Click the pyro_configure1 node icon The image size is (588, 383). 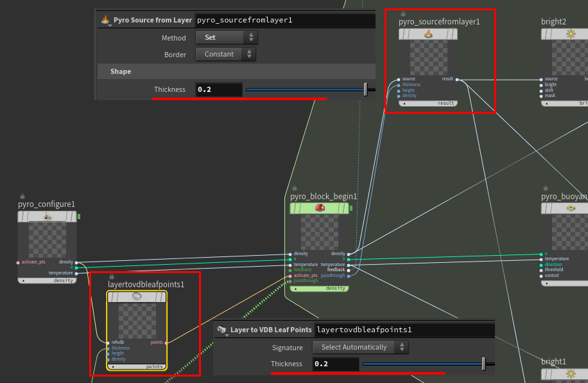pos(48,217)
